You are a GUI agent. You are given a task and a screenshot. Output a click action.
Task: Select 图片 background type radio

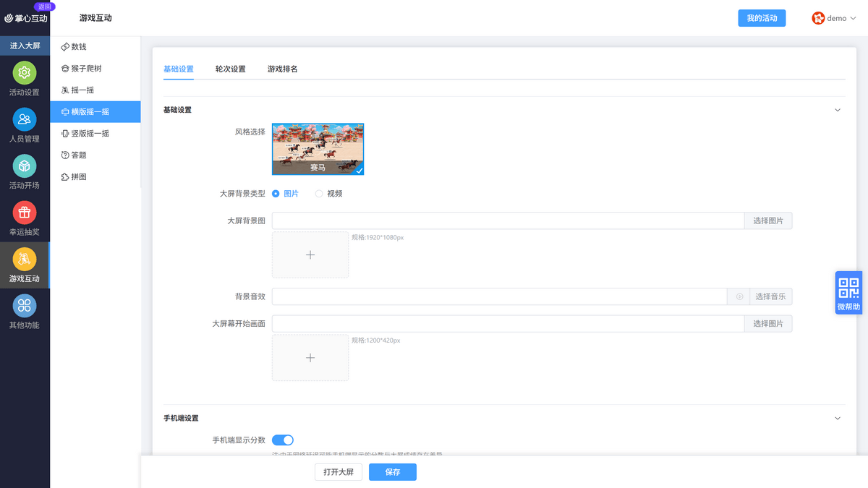click(276, 194)
